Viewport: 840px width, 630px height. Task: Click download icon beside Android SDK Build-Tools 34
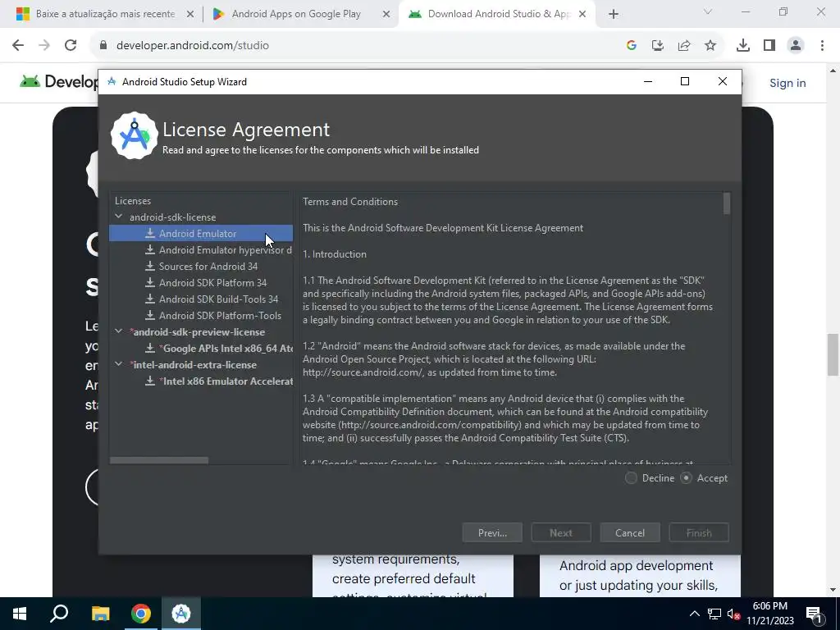pyautogui.click(x=150, y=299)
